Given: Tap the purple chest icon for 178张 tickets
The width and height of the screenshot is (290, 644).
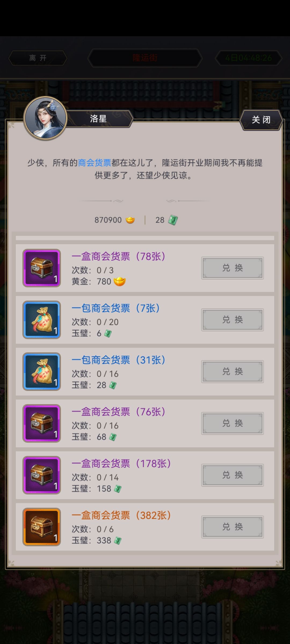Looking at the screenshot, I should click(x=42, y=475).
